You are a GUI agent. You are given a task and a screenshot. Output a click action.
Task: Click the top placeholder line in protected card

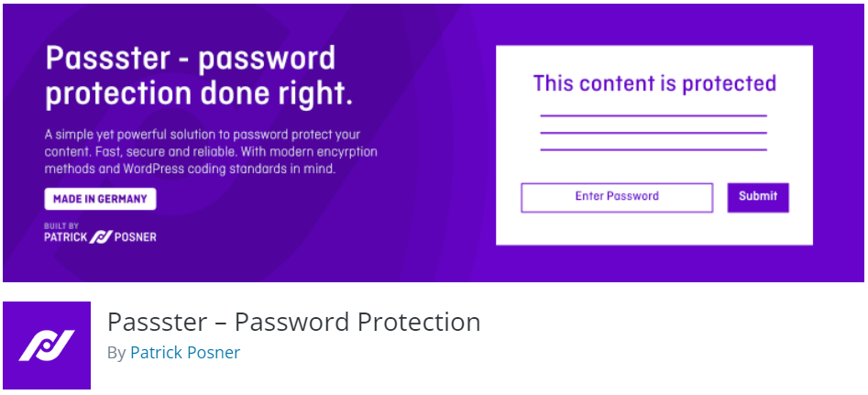pos(654,116)
